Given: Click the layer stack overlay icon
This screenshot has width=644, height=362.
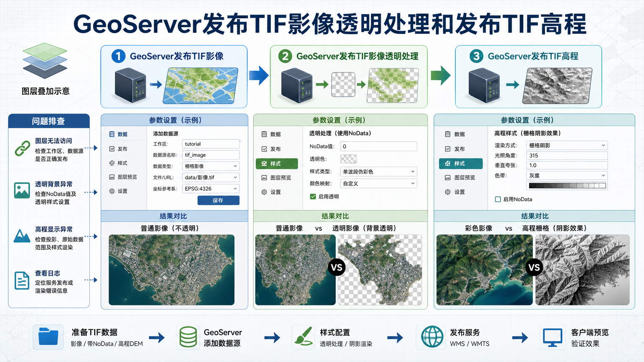Looking at the screenshot, I should 45,61.
